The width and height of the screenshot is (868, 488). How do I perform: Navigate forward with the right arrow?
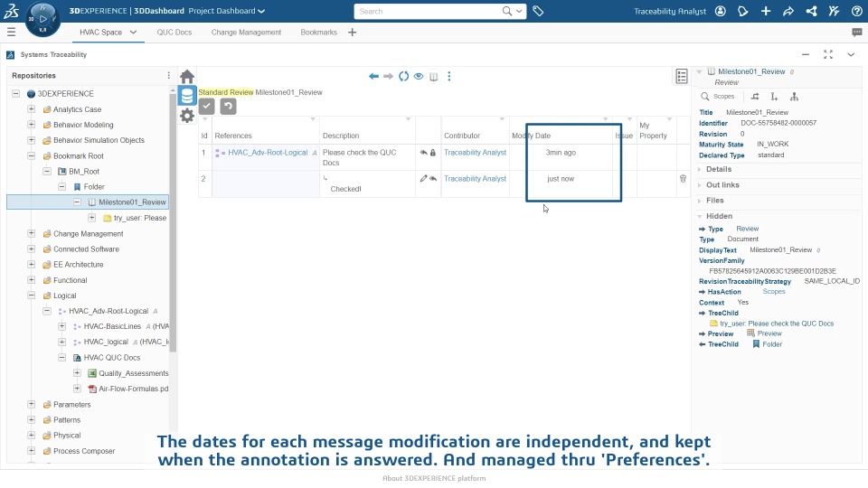click(x=388, y=76)
